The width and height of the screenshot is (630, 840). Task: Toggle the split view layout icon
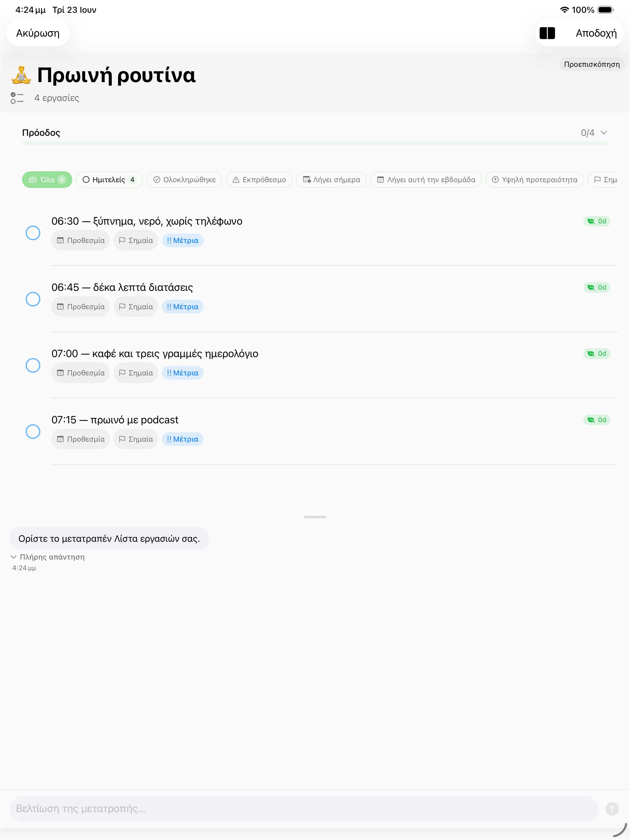tap(547, 33)
